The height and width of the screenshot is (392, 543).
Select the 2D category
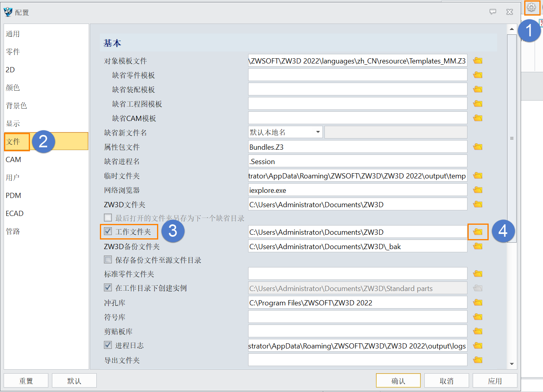tap(46, 70)
